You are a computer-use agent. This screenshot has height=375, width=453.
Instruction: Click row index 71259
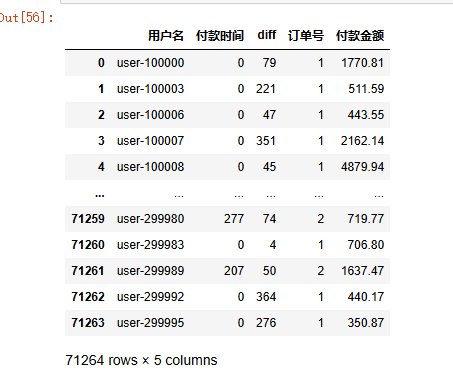click(88, 219)
